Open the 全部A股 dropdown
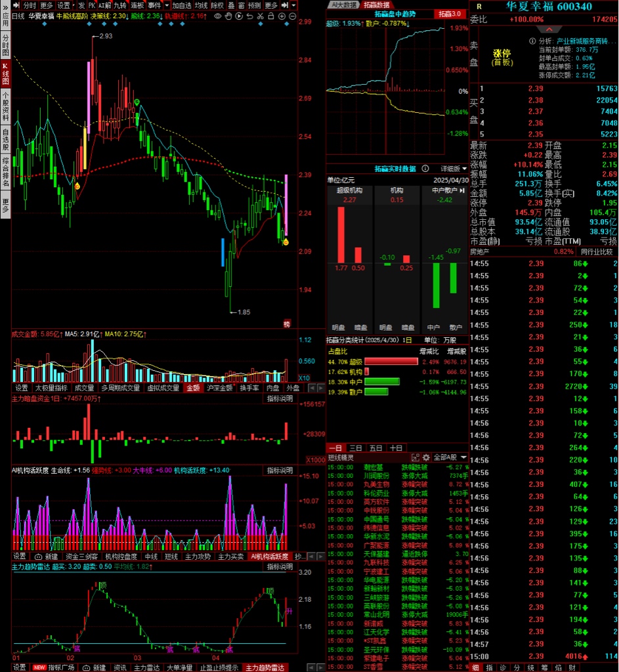 (450, 457)
